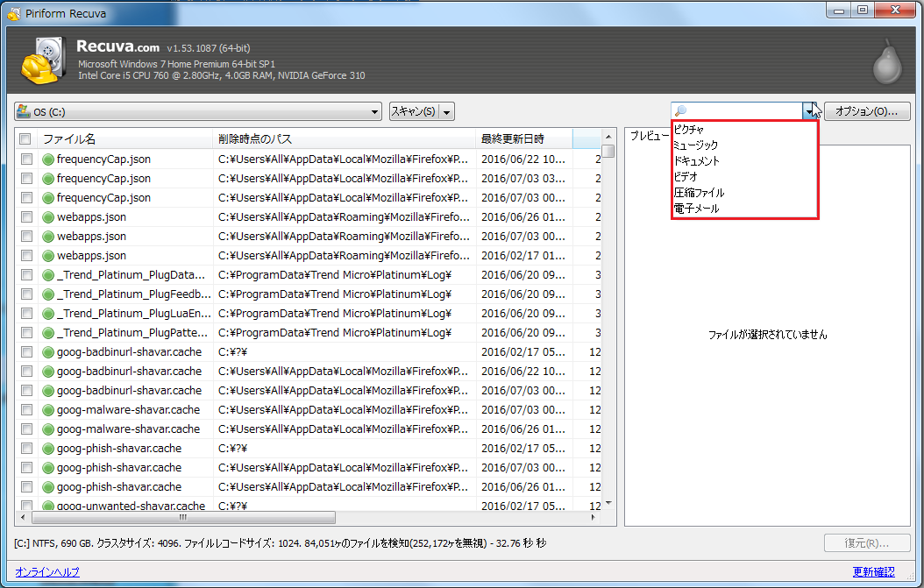924x588 pixels.
Task: Click the horizontal scroll-left arrow
Action: (23, 517)
